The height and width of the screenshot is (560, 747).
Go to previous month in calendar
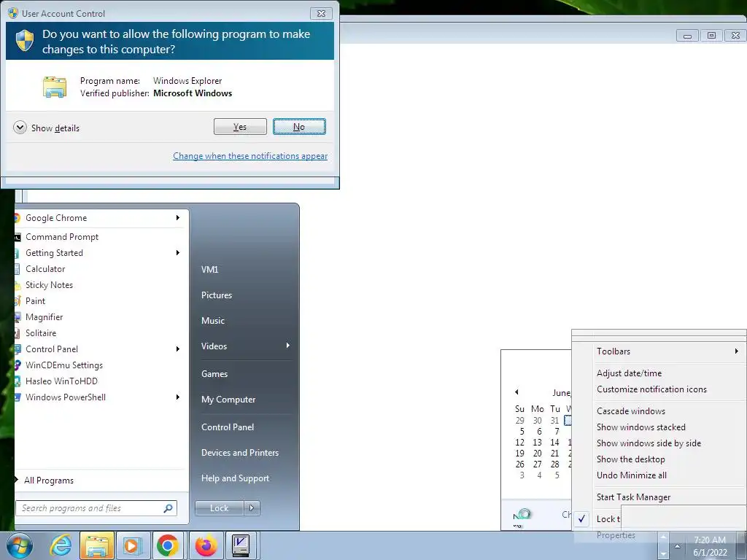click(x=516, y=392)
